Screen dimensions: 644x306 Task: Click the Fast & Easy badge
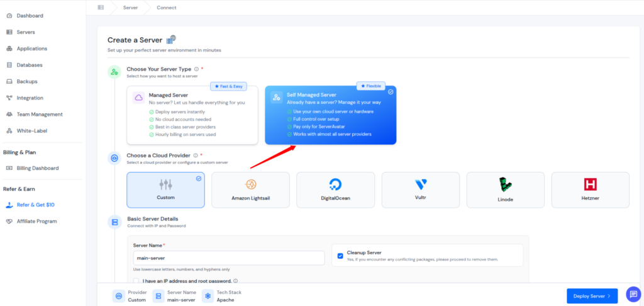point(228,86)
